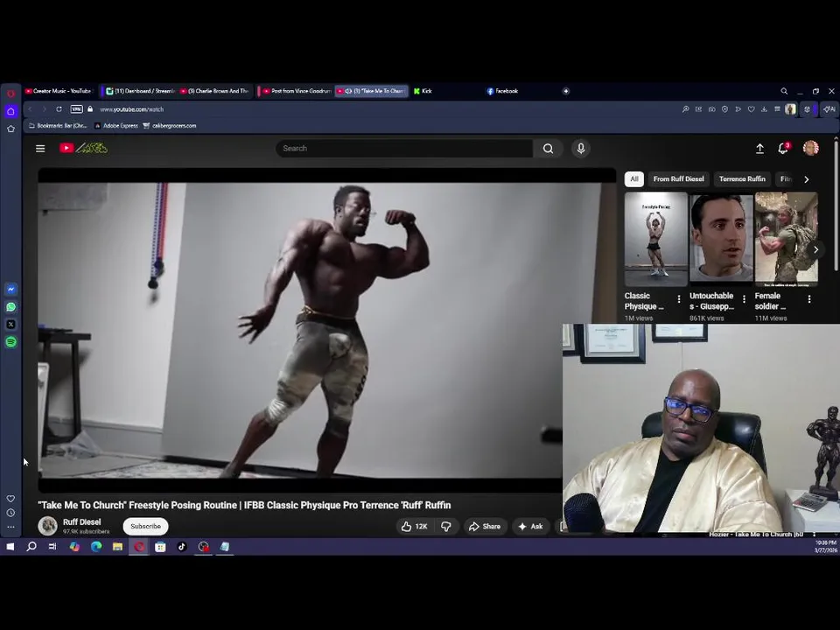This screenshot has height=630, width=840.
Task: Click the address bar URL www.youtube.com/watch
Action: (132, 109)
